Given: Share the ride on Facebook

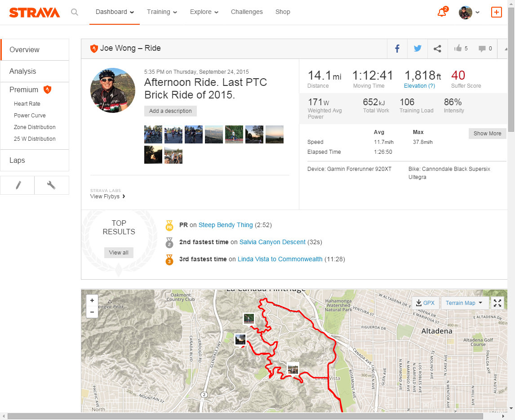Looking at the screenshot, I should pos(397,49).
